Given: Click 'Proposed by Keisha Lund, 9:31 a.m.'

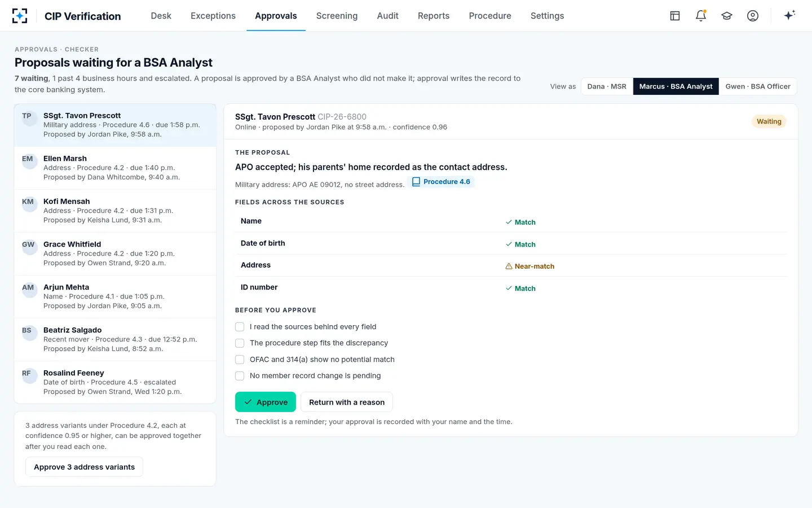Looking at the screenshot, I should (x=103, y=220).
